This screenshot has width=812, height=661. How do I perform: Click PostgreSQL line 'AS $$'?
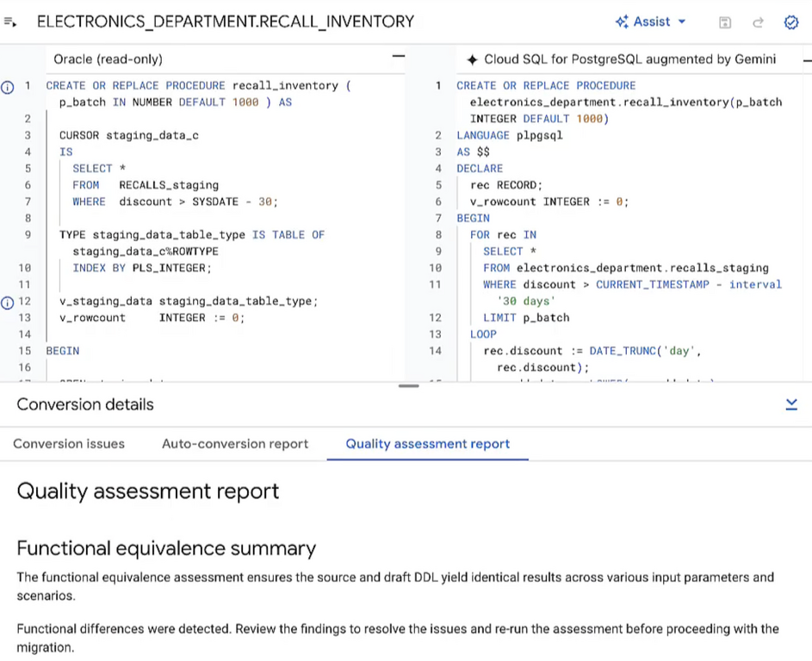tap(473, 151)
